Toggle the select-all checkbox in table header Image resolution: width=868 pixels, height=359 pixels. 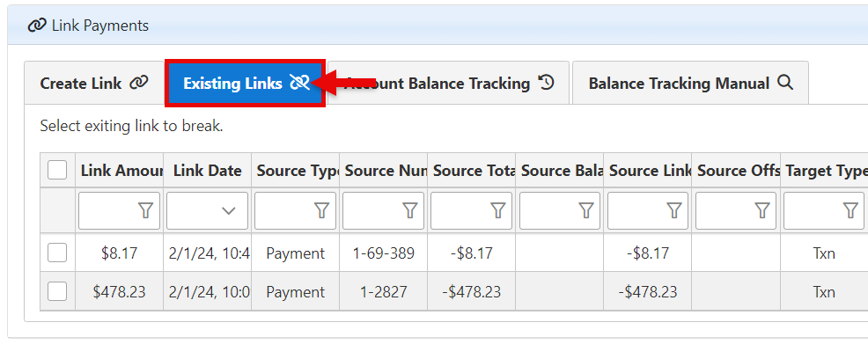(57, 171)
